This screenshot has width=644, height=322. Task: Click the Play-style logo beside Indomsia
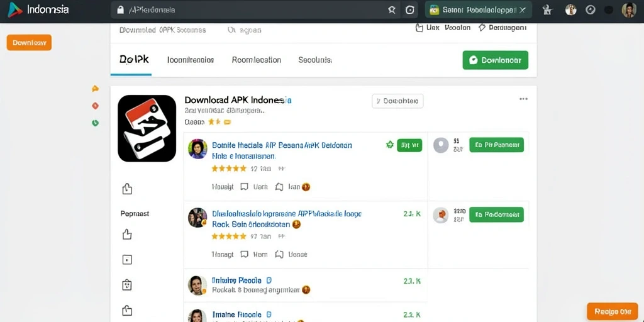pos(15,10)
